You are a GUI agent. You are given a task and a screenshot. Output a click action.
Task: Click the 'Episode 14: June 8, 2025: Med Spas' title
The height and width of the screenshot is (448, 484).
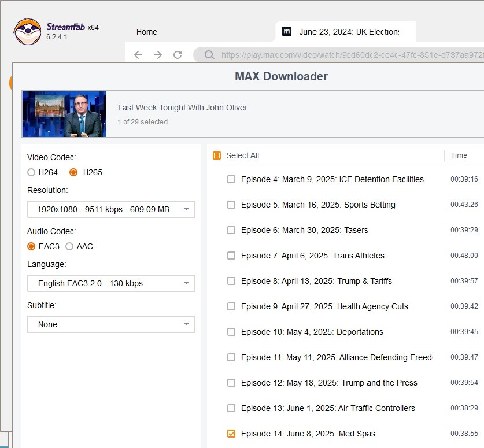click(308, 434)
